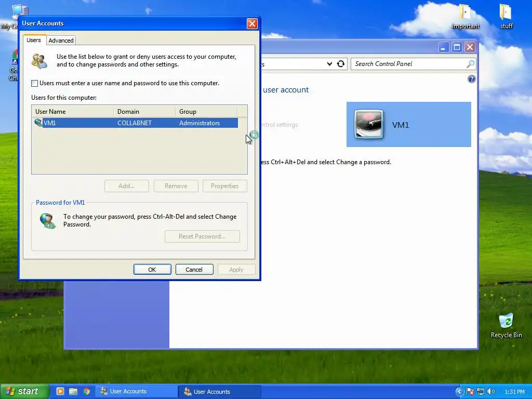Click the Cancel button
This screenshot has height=399, width=532.
(194, 270)
